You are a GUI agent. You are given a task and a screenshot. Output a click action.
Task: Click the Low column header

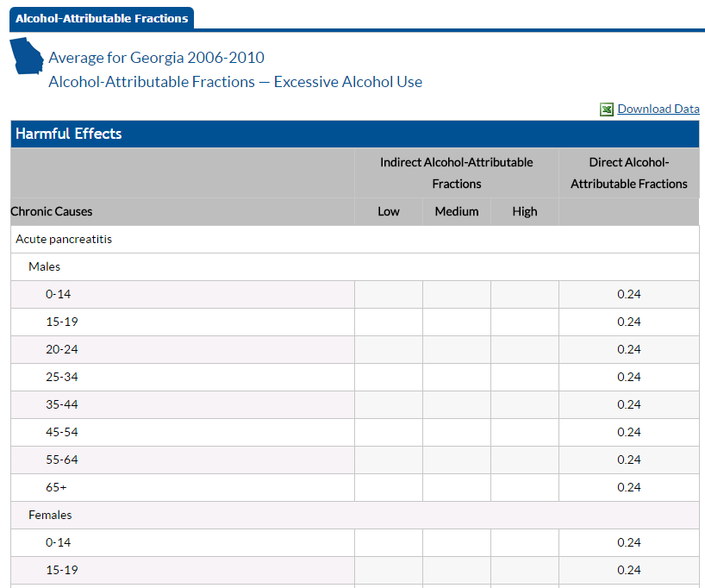coord(389,211)
